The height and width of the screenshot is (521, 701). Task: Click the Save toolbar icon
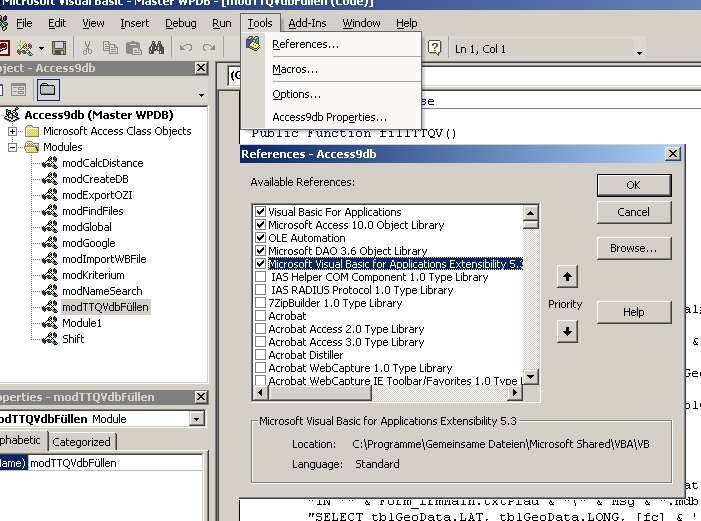tap(59, 48)
